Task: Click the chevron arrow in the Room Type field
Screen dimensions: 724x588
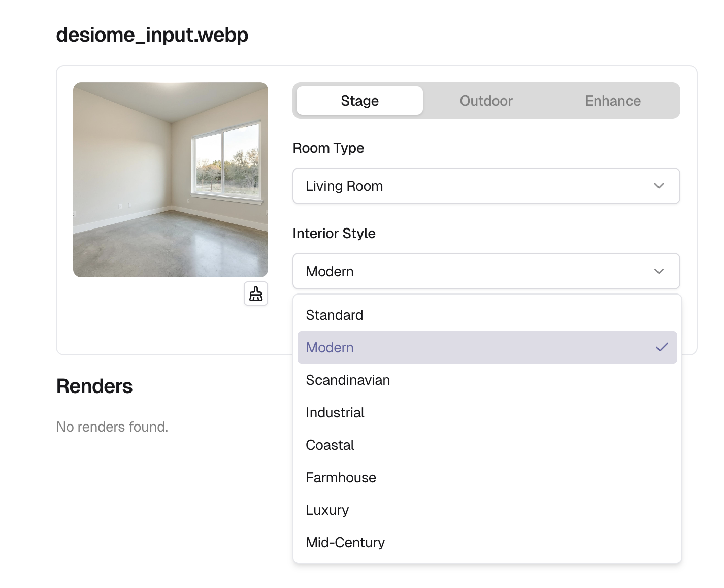Action: (659, 186)
